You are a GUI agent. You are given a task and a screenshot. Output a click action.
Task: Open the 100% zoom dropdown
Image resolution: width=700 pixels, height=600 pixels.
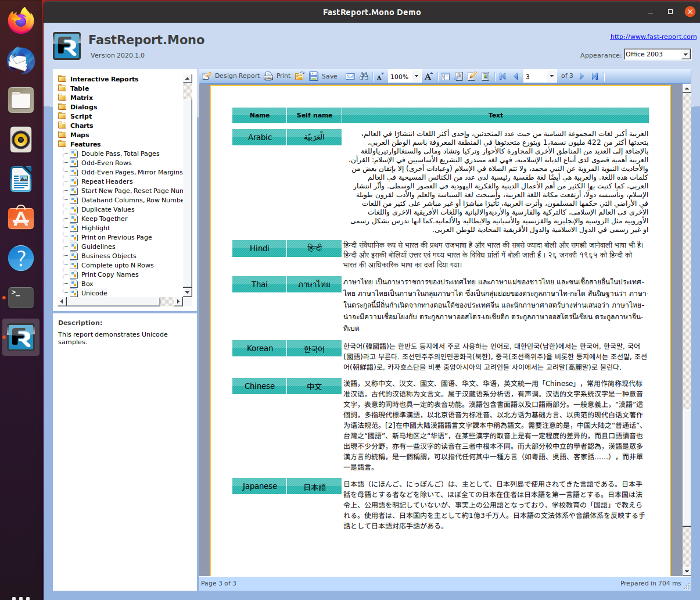click(x=416, y=76)
